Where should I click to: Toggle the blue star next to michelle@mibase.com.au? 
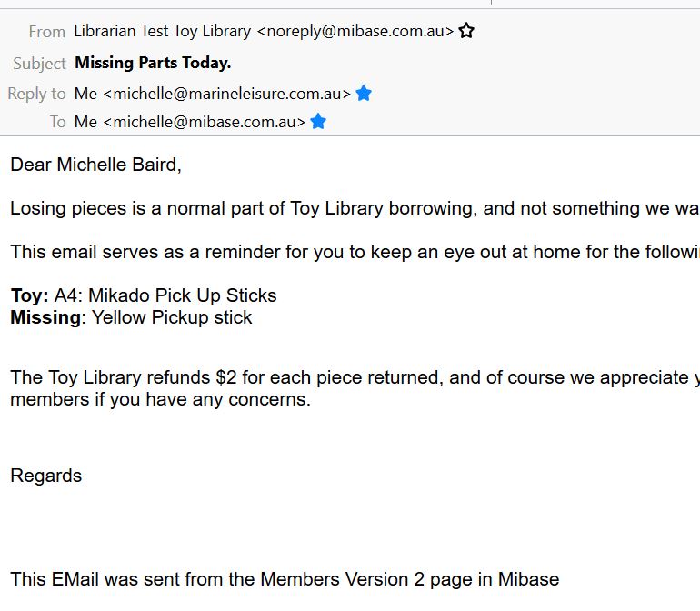(318, 121)
